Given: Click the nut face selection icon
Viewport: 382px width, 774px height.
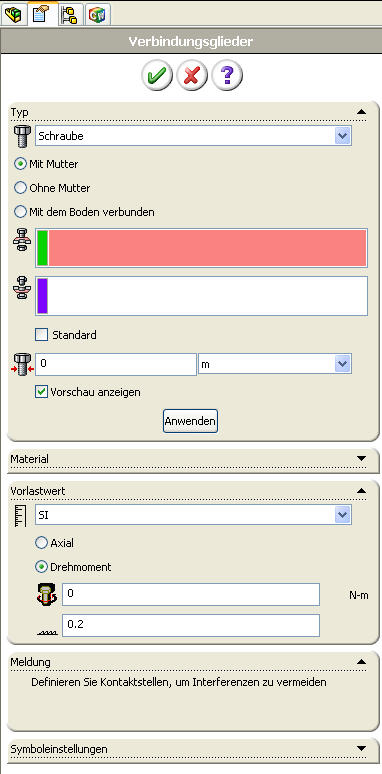Looking at the screenshot, I should [x=22, y=288].
